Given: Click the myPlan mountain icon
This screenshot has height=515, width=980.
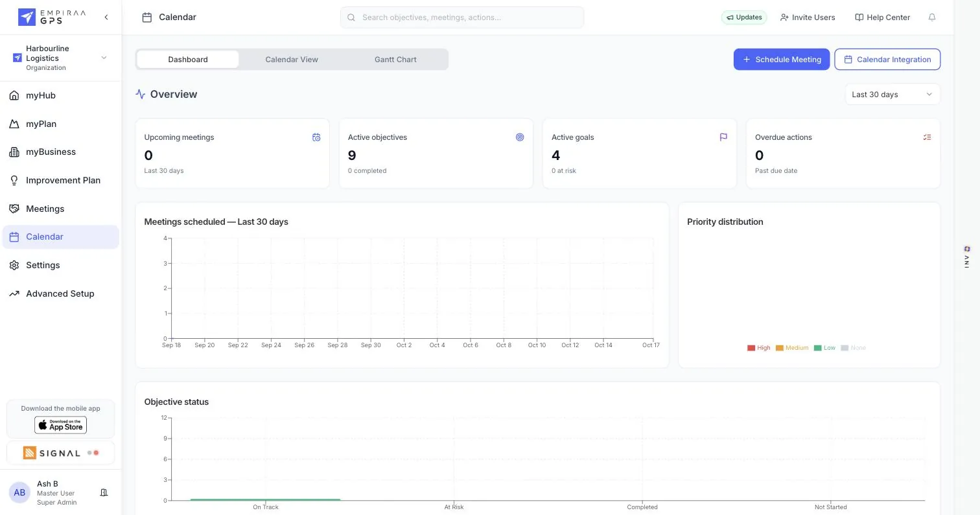Looking at the screenshot, I should point(14,124).
